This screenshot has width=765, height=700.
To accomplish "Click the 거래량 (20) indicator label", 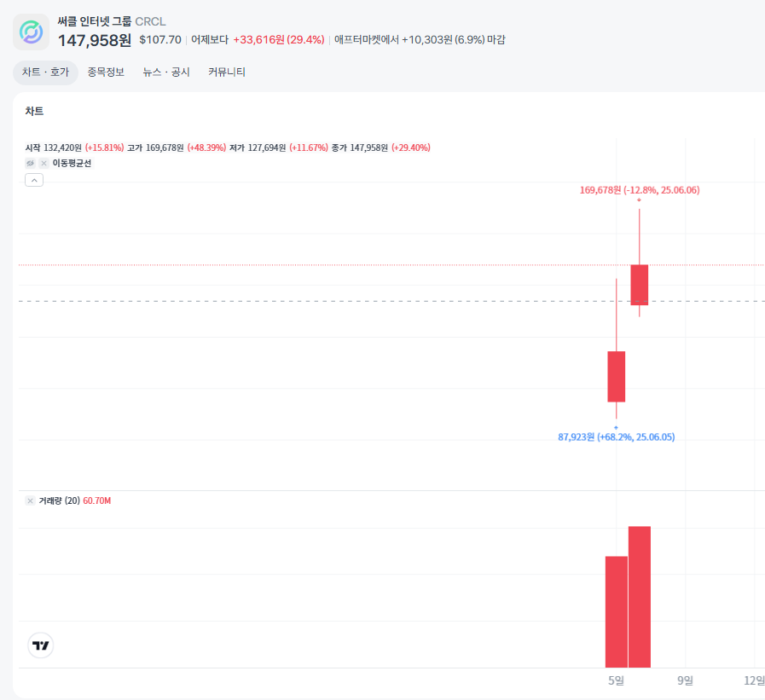I will point(60,500).
